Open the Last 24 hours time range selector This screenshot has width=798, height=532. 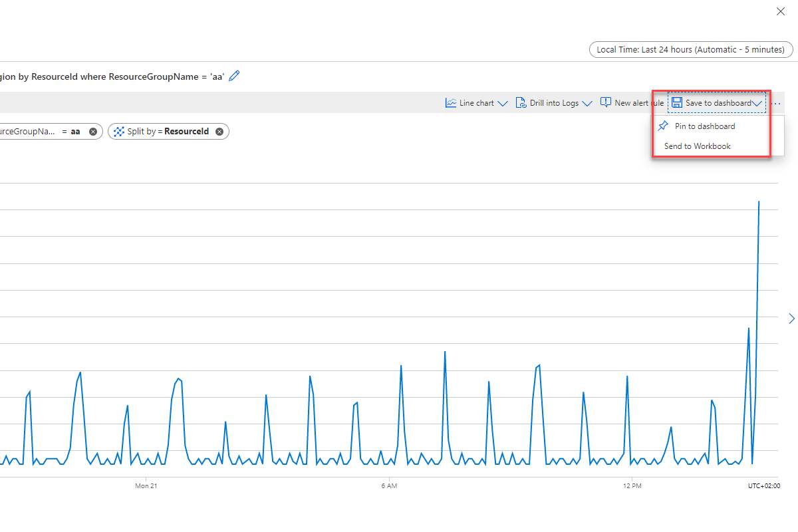pos(690,49)
